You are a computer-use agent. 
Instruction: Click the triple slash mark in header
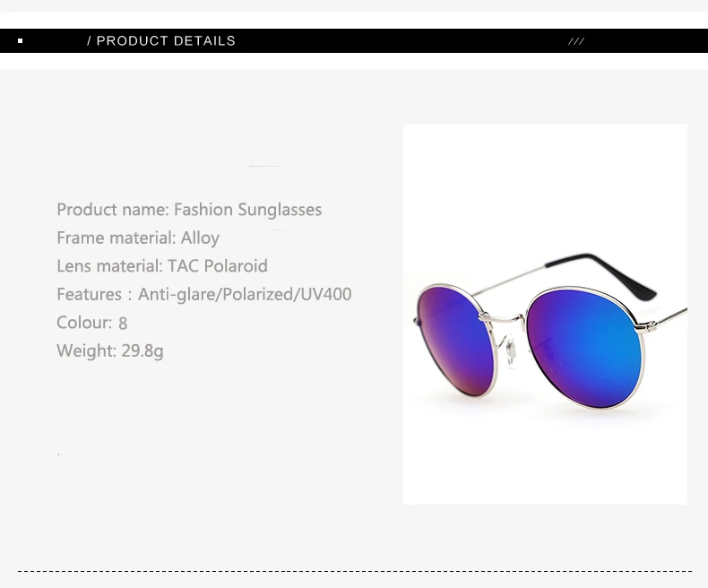575,41
